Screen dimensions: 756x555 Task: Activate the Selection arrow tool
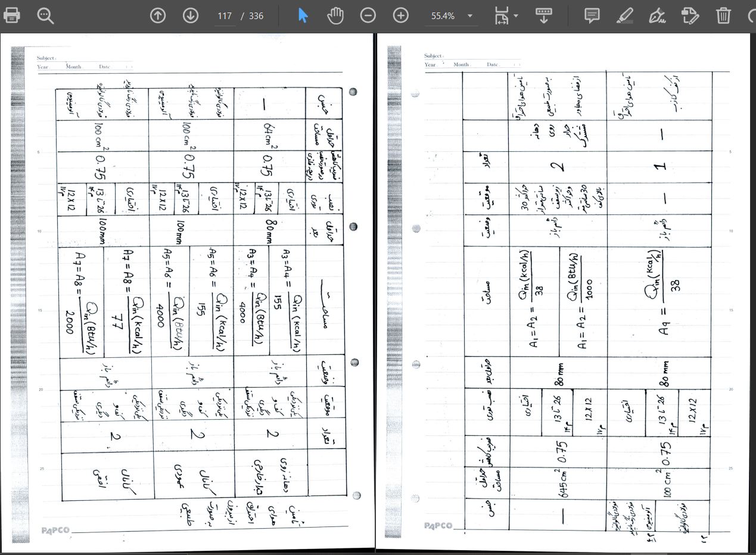pos(303,15)
